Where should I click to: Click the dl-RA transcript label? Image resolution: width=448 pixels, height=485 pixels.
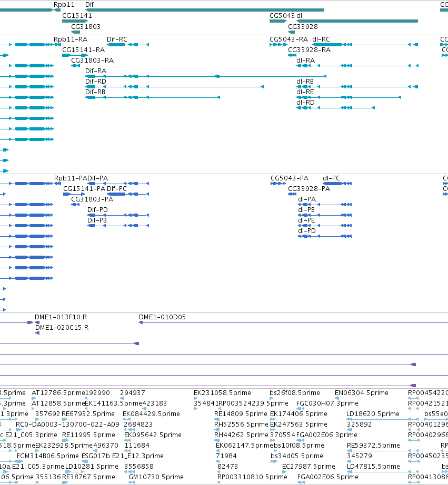click(305, 60)
